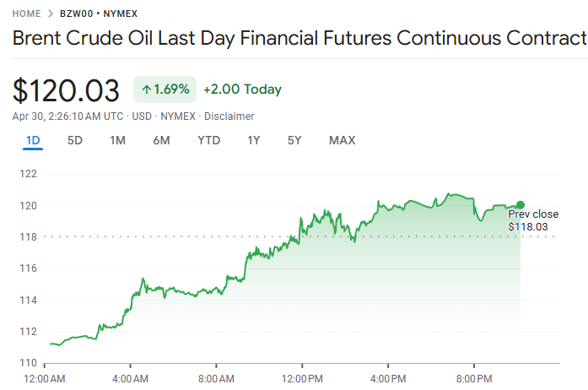Switch to YTD chart view

[208, 140]
